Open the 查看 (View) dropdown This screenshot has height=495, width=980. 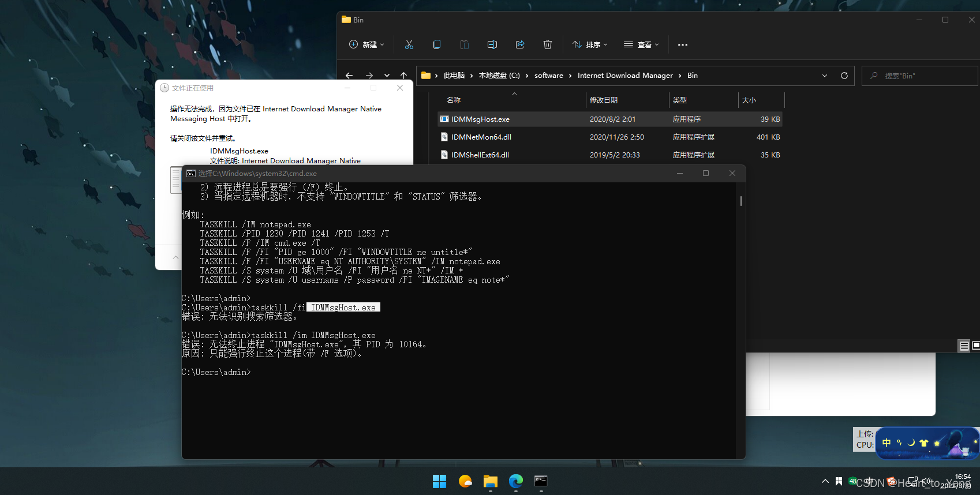[x=641, y=44]
